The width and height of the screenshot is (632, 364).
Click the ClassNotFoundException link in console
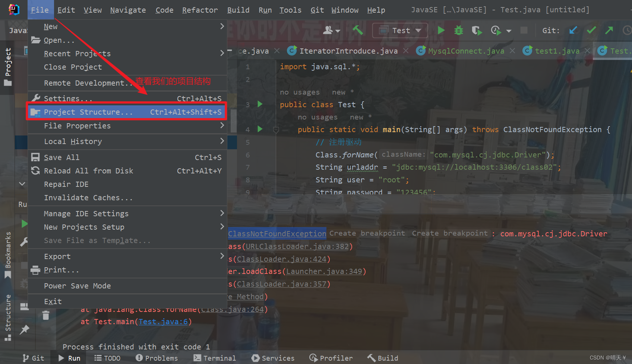click(x=277, y=233)
